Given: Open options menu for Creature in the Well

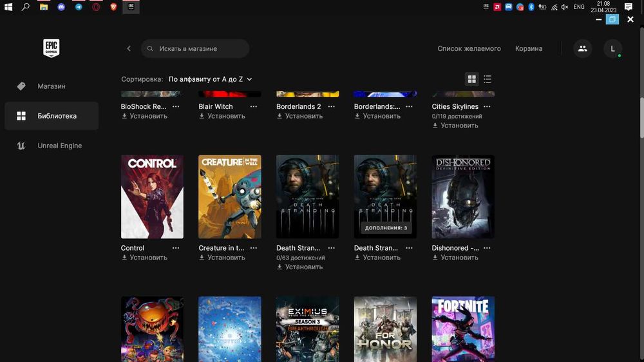Looking at the screenshot, I should tap(253, 248).
